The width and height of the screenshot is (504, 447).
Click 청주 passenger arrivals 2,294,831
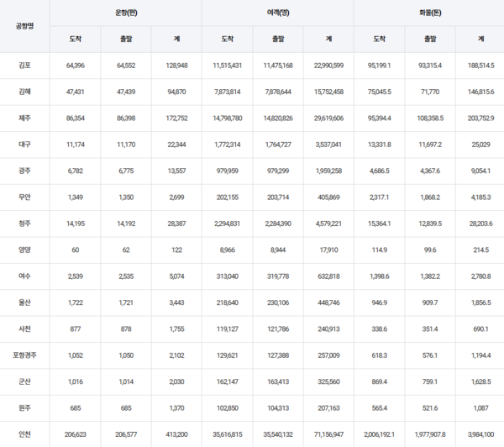[228, 223]
